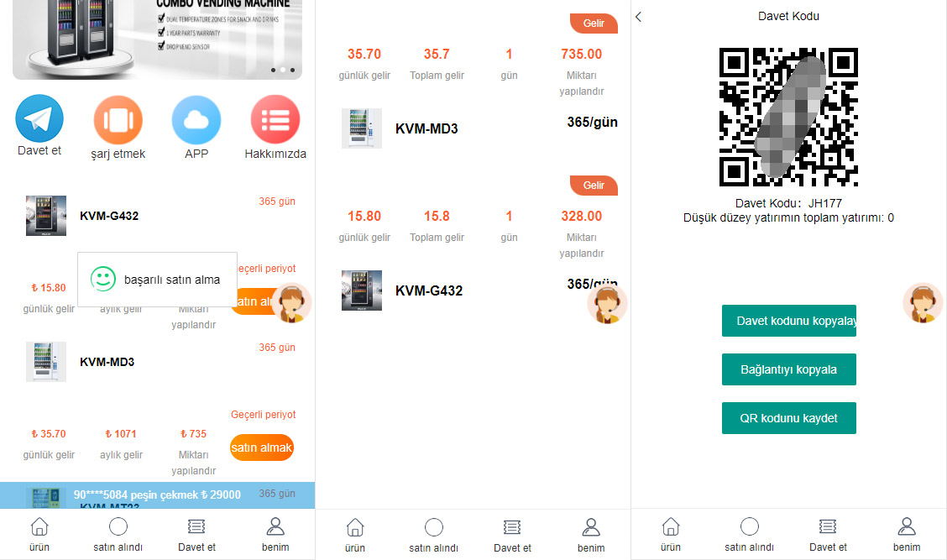Click 'başarılı satın alma' toast message
The image size is (947, 560).
172,280
